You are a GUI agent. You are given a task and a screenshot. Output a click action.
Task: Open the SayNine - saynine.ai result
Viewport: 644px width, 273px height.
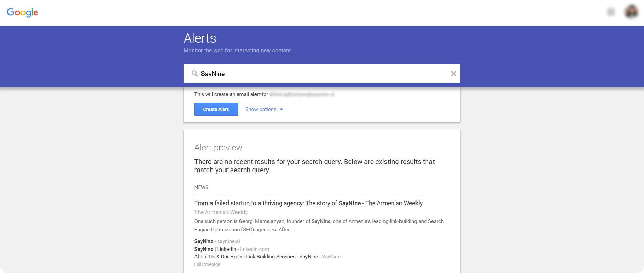217,241
